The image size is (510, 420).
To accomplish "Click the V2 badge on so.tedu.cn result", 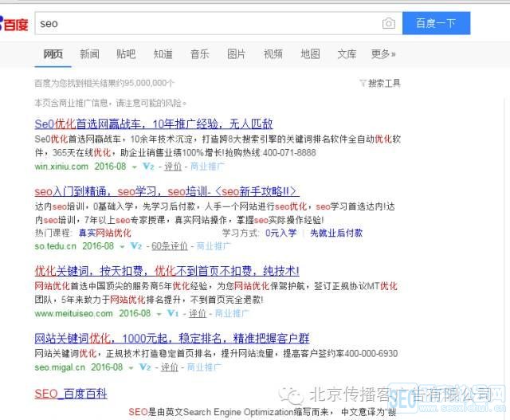I will point(136,246).
